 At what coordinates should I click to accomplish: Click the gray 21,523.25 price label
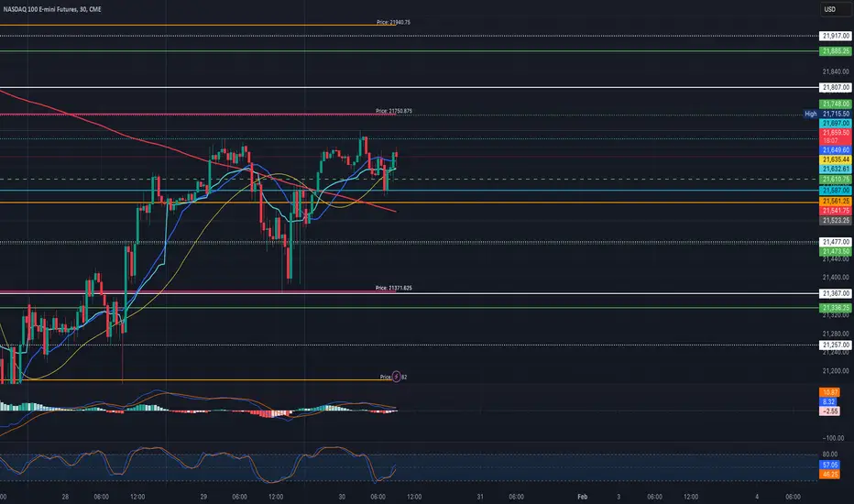[x=836, y=221]
